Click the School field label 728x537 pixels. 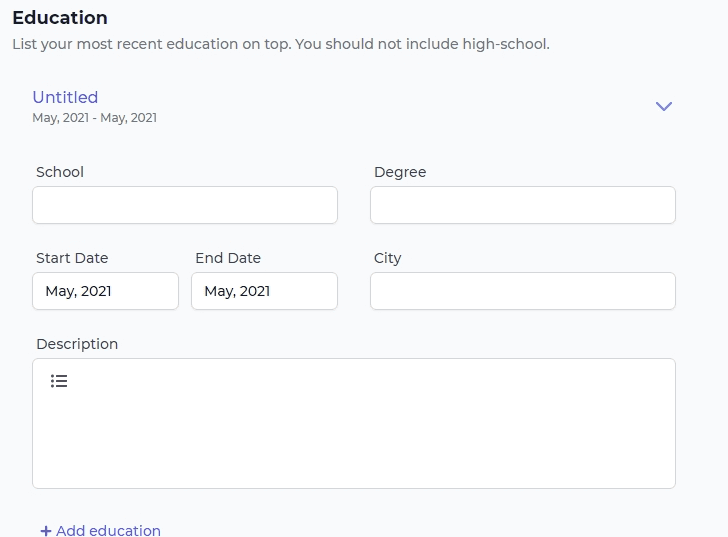click(60, 172)
